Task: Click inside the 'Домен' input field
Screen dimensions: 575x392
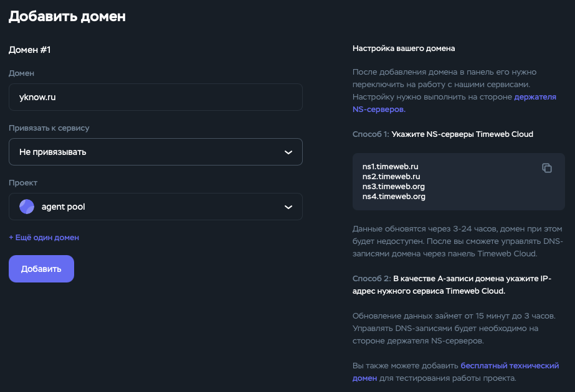Action: click(154, 97)
